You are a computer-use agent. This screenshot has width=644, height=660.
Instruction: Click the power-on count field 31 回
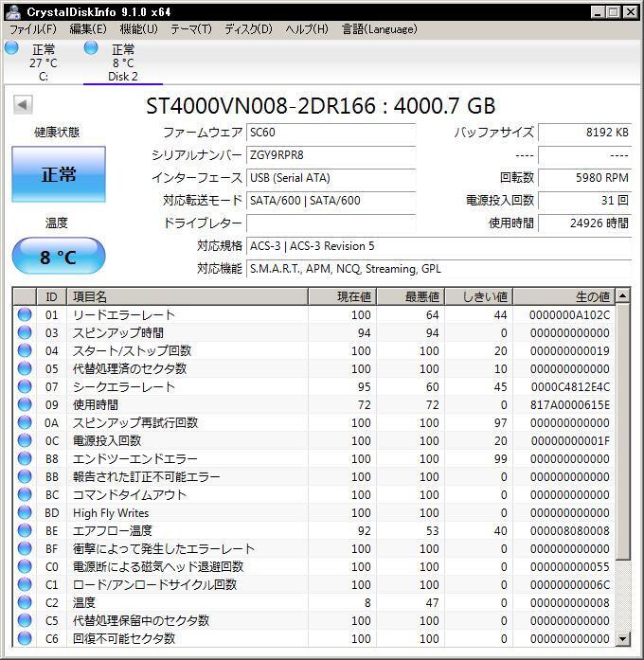pyautogui.click(x=584, y=201)
